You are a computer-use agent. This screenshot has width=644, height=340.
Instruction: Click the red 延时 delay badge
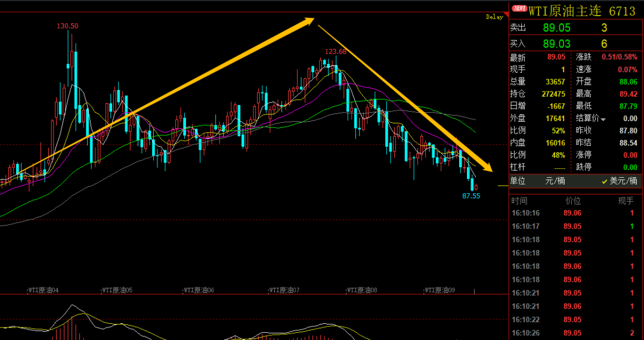(519, 9)
